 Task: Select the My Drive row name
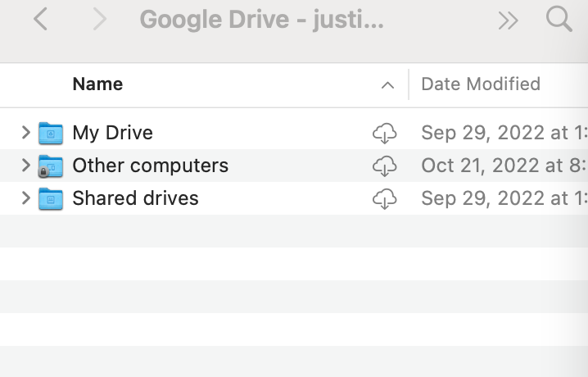click(112, 133)
